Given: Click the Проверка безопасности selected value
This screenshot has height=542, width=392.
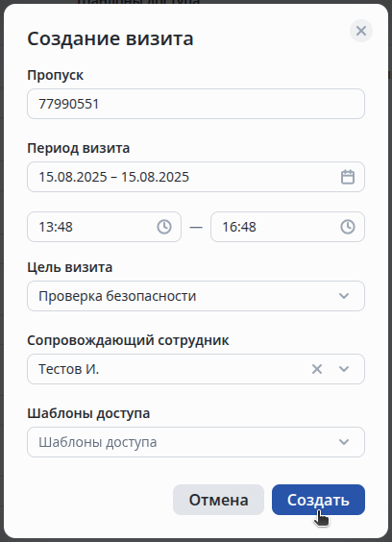Looking at the screenshot, I should coord(117,296).
